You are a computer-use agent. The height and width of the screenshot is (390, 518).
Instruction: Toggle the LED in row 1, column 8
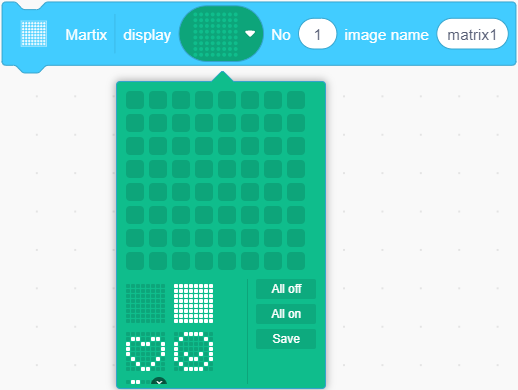click(296, 100)
